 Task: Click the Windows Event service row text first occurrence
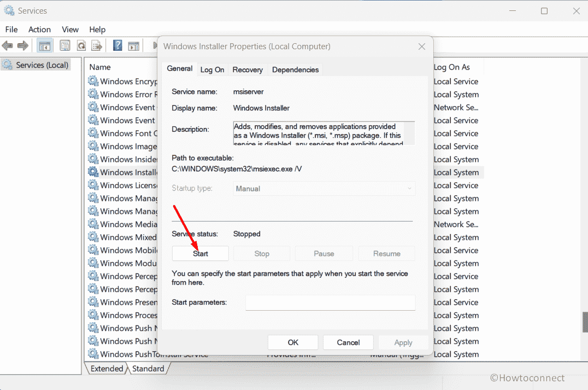point(127,107)
